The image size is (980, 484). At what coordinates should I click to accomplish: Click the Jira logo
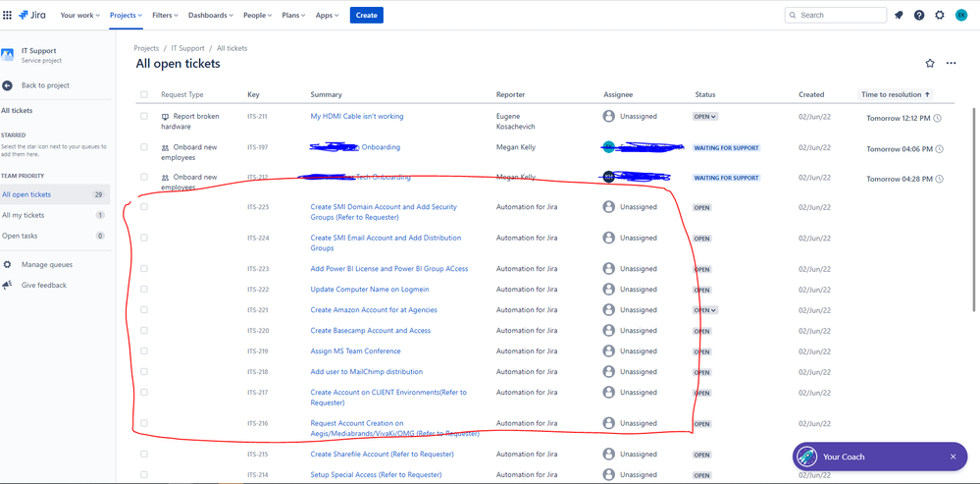(32, 15)
